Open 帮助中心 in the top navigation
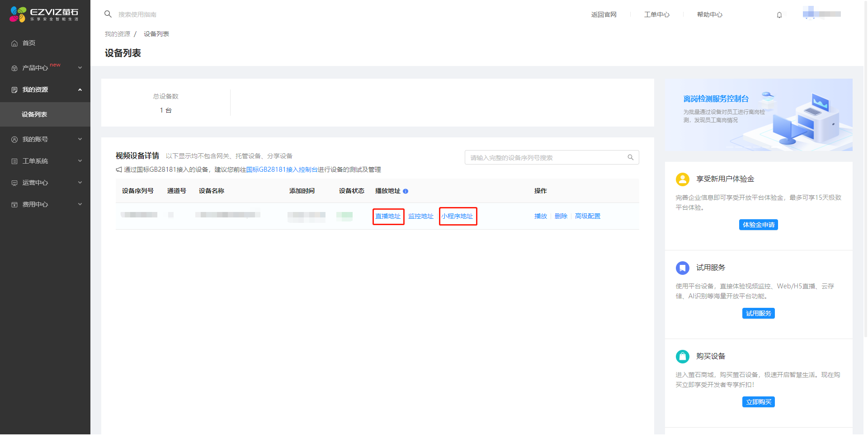Screen dimensions: 868x438 point(709,14)
